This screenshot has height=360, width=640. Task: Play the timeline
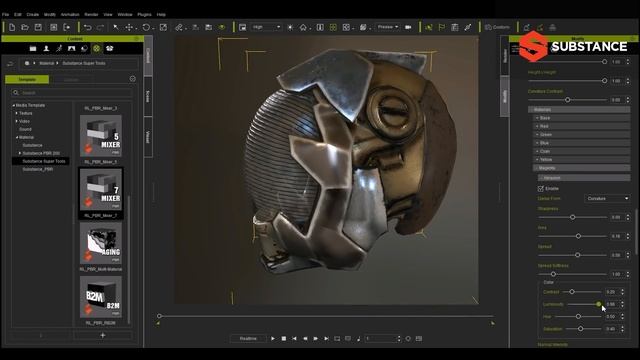273,339
